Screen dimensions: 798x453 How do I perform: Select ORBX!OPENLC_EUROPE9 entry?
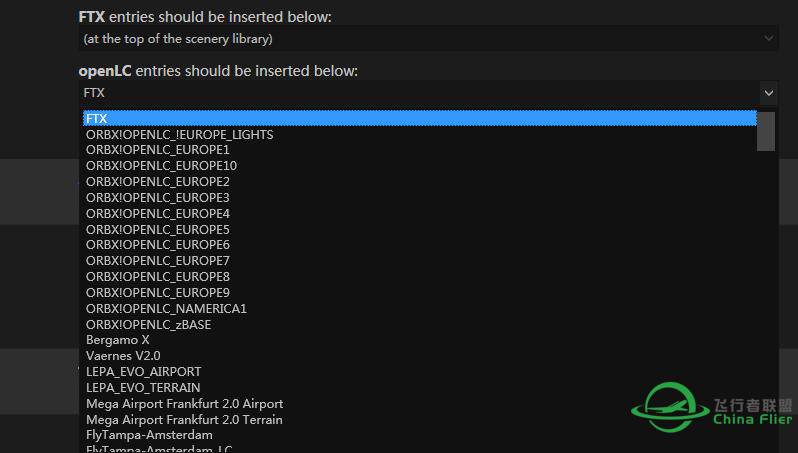coord(158,292)
